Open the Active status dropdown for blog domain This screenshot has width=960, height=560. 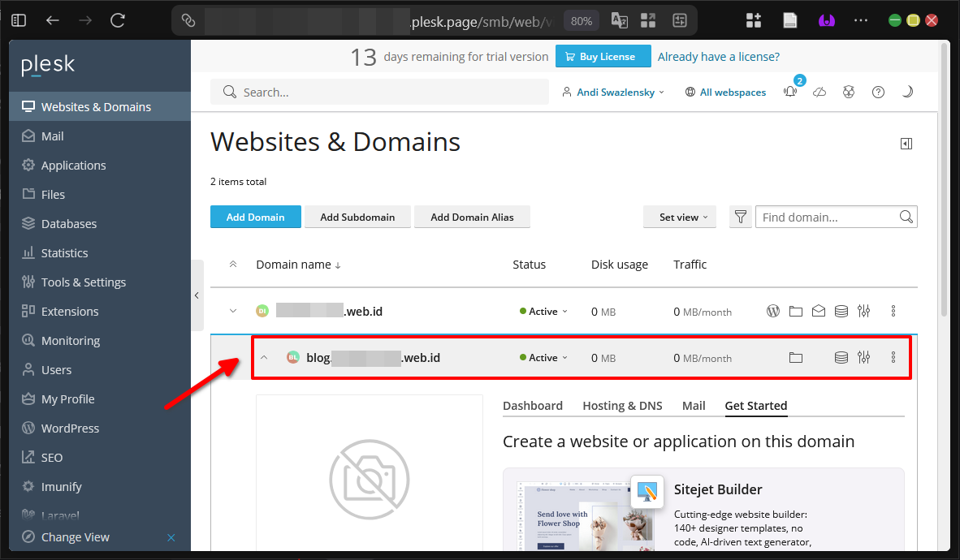click(x=543, y=357)
